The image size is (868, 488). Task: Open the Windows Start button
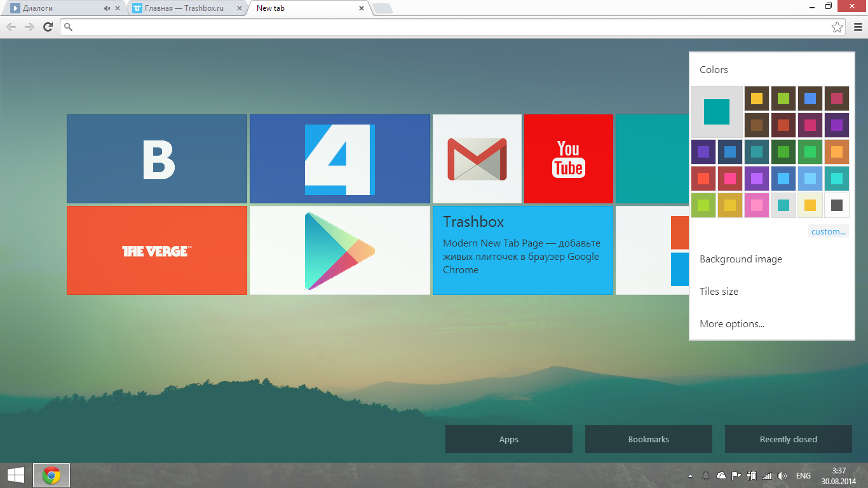pos(16,475)
